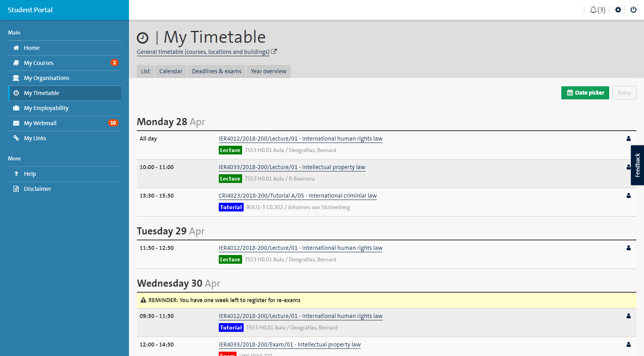Click the My Links chain icon
The width and height of the screenshot is (644, 356).
tap(16, 138)
